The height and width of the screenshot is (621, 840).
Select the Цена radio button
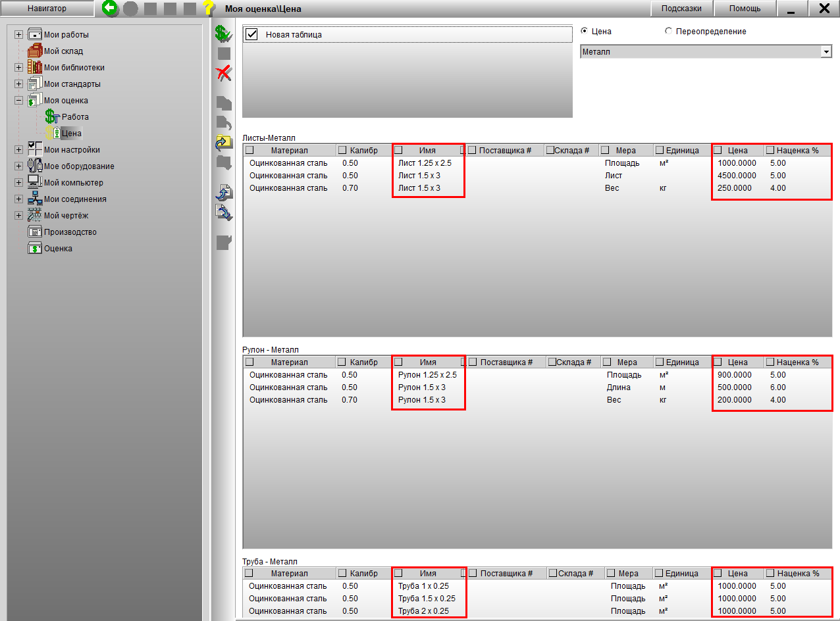(584, 31)
